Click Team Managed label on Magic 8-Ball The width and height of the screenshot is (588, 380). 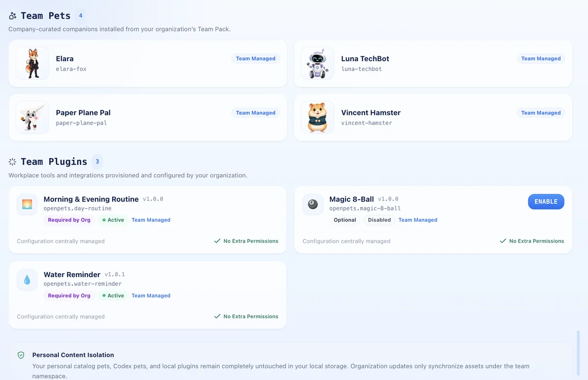coord(418,220)
